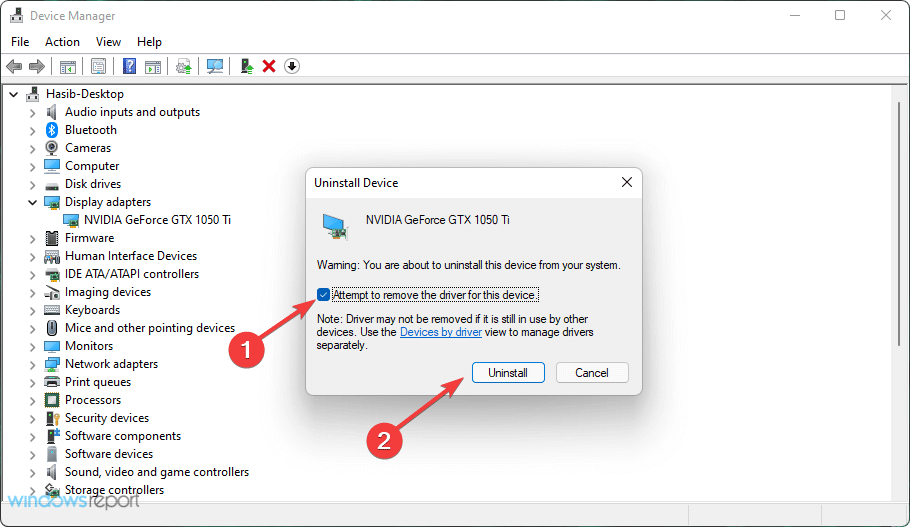Click the Disk drives icon

52,185
